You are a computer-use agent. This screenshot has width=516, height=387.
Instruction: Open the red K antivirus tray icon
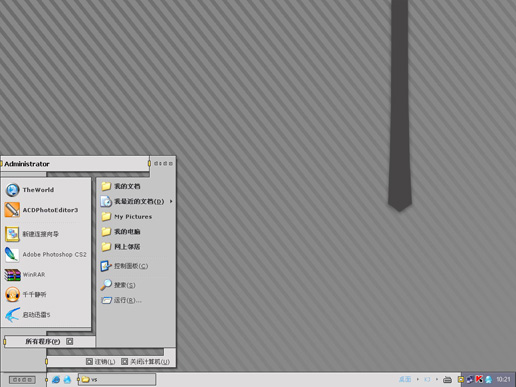479,379
